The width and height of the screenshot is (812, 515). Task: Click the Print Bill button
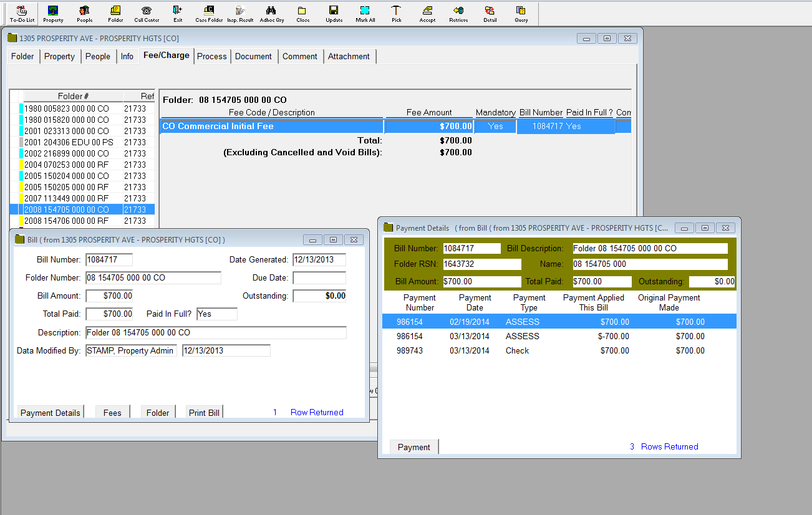click(204, 413)
